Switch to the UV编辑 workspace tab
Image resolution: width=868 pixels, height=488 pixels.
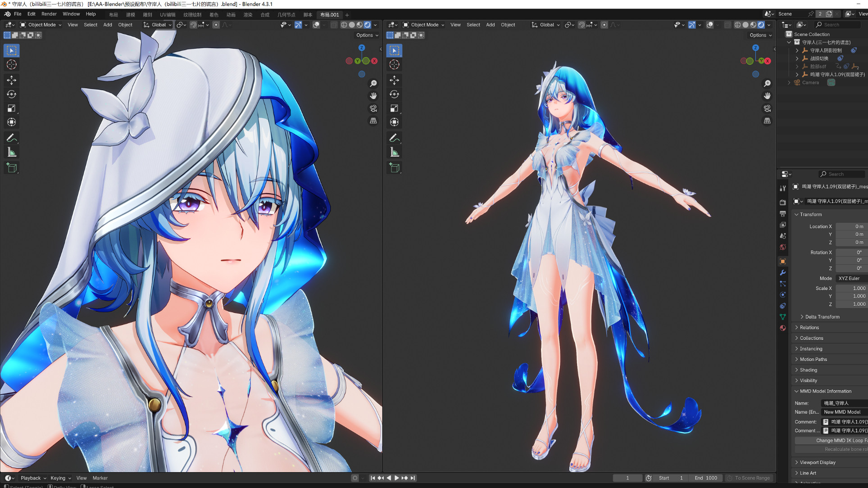(168, 14)
